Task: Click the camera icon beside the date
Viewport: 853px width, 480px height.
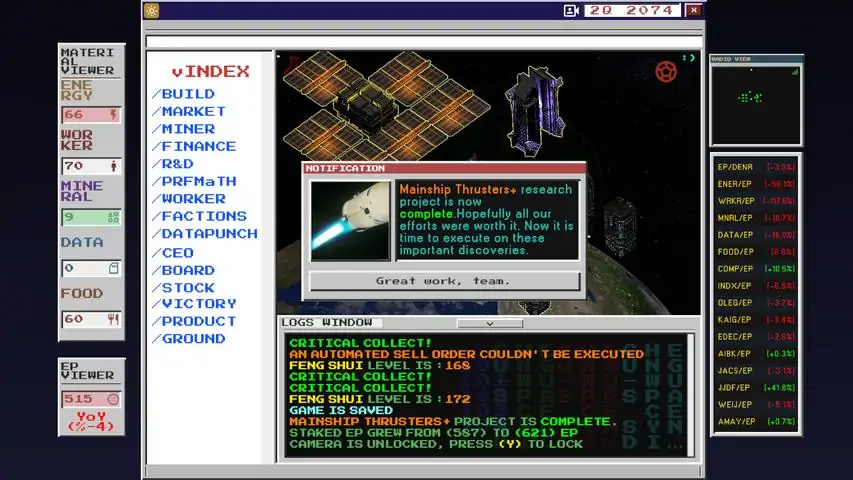Action: tap(571, 10)
